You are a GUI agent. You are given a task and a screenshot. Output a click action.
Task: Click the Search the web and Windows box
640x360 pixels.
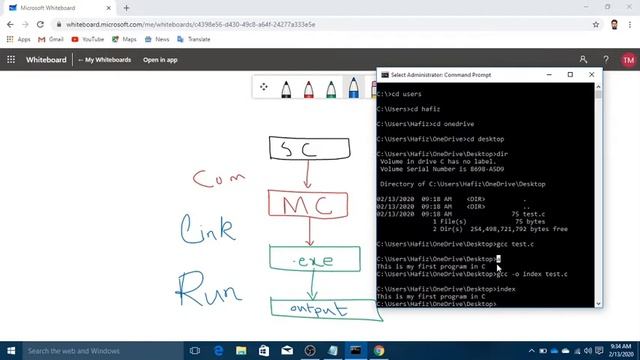pyautogui.click(x=102, y=351)
